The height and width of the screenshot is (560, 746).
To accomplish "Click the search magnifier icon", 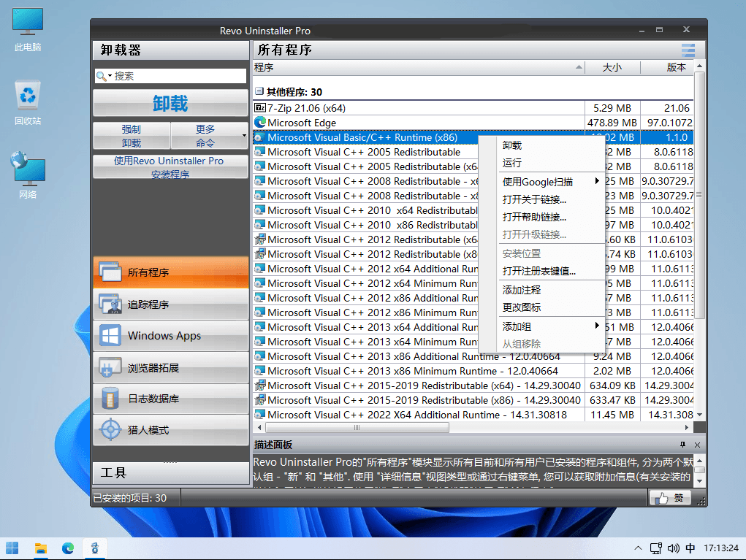I will pos(101,76).
